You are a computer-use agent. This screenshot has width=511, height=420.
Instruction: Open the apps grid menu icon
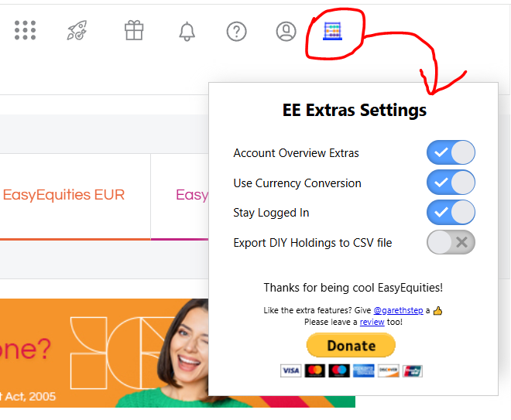[25, 30]
